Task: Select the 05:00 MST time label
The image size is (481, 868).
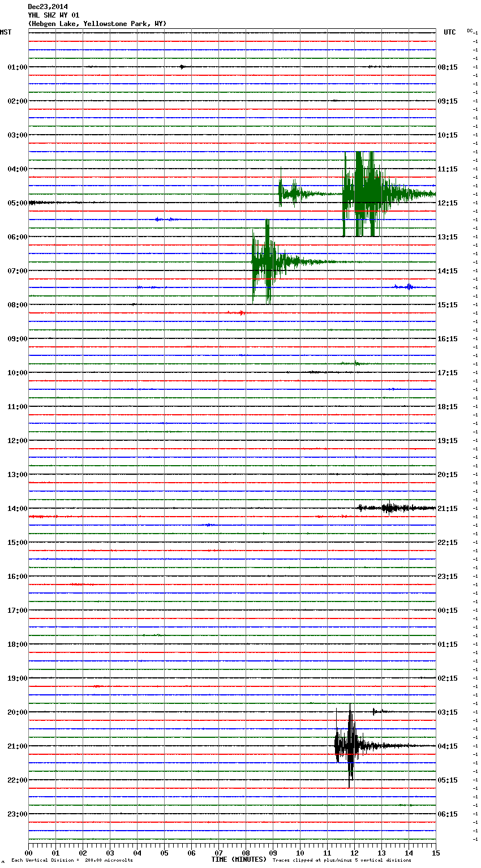Action: point(18,203)
